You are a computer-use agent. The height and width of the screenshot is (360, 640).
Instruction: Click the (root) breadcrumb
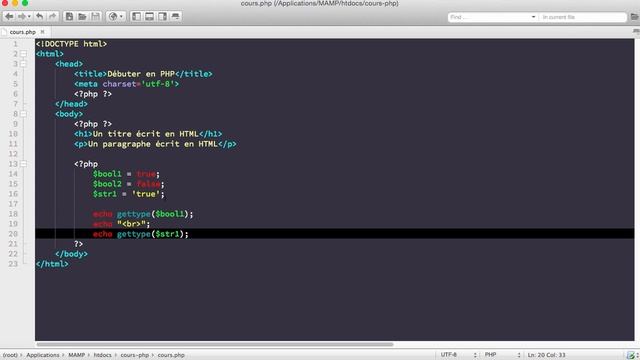tap(10, 355)
